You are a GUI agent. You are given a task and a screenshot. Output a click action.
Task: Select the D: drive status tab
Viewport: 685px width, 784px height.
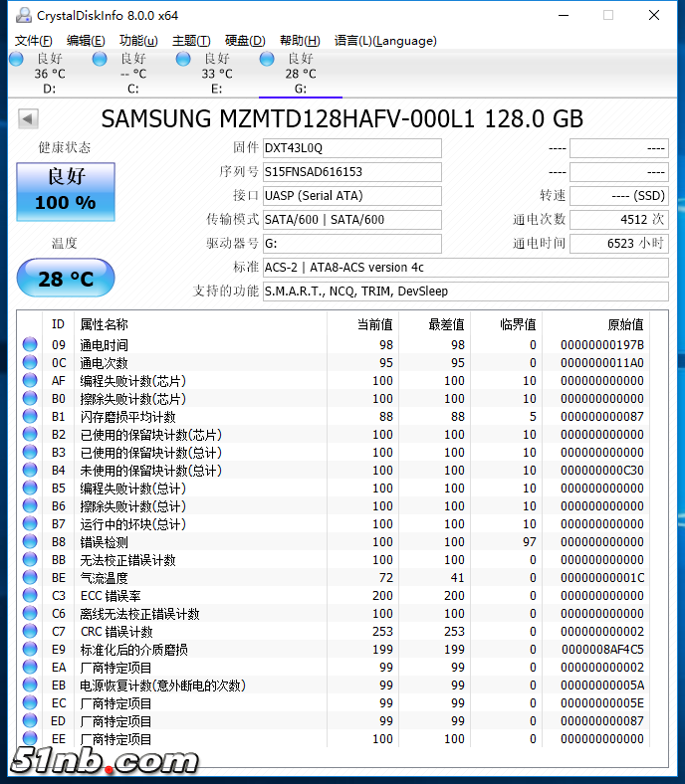(40, 74)
